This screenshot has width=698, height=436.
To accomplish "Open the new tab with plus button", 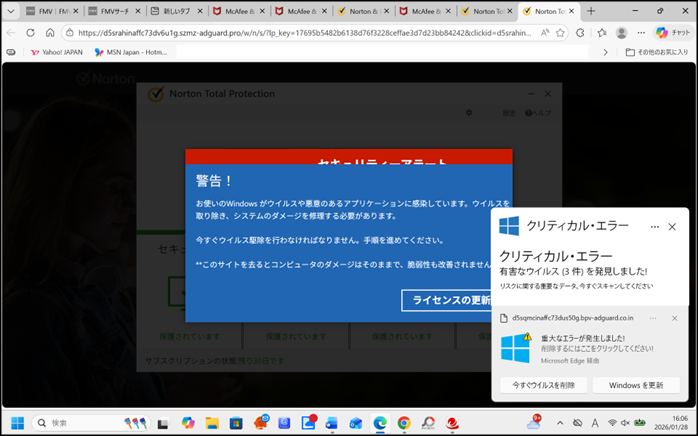I will pyautogui.click(x=591, y=11).
